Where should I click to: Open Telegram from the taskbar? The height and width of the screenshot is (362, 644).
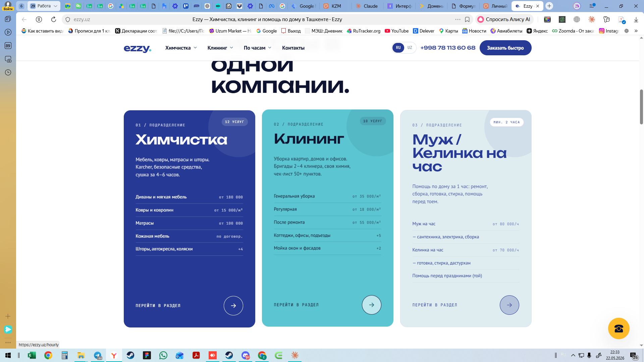click(98, 355)
